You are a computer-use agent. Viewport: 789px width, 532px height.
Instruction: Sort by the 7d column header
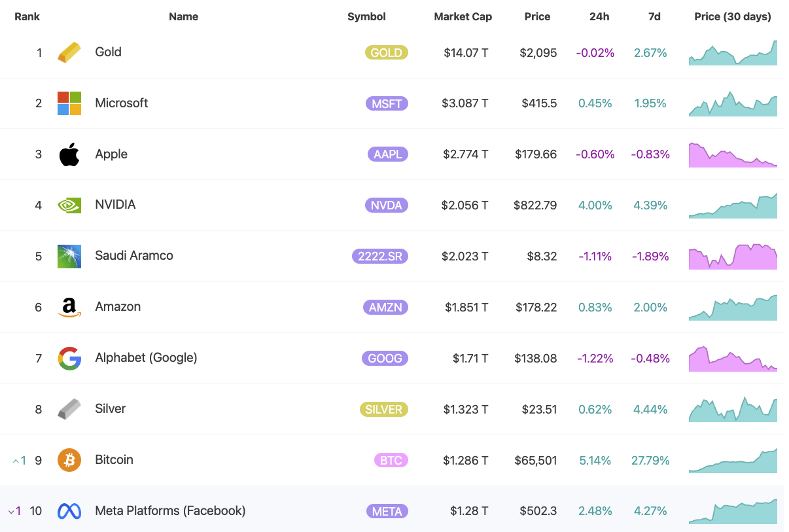point(654,17)
